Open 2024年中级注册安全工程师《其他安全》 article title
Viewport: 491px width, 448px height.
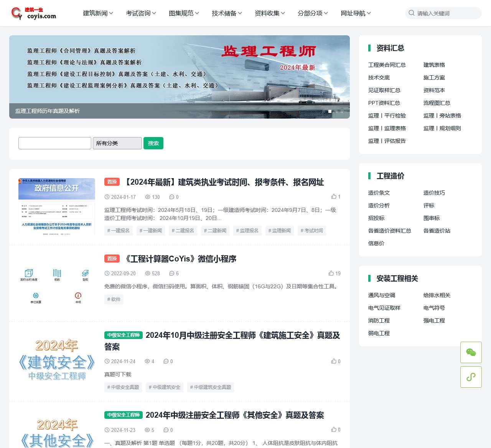click(235, 415)
